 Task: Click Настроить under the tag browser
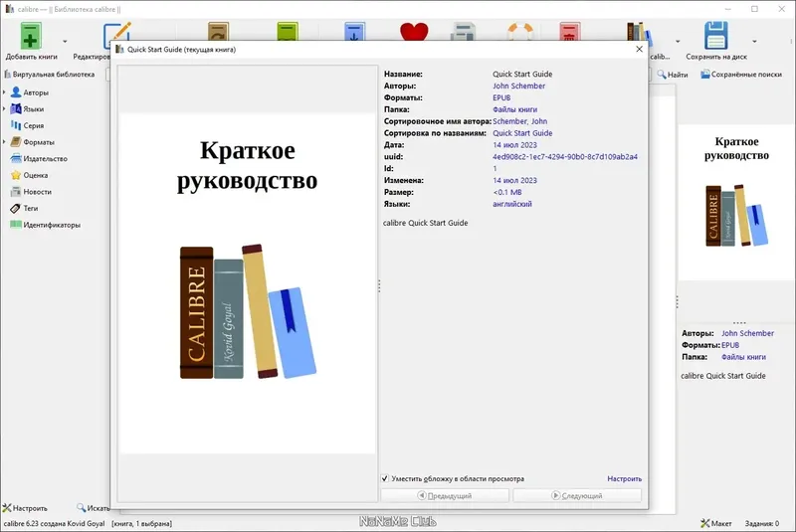(25, 508)
